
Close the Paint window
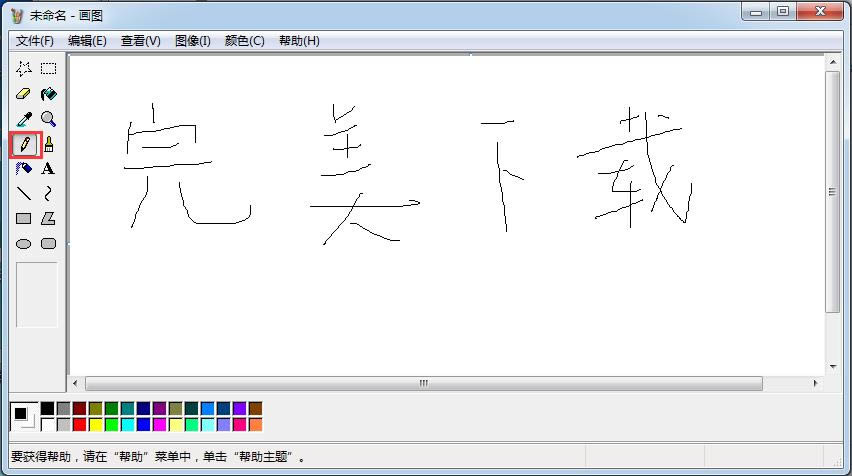pyautogui.click(x=820, y=11)
